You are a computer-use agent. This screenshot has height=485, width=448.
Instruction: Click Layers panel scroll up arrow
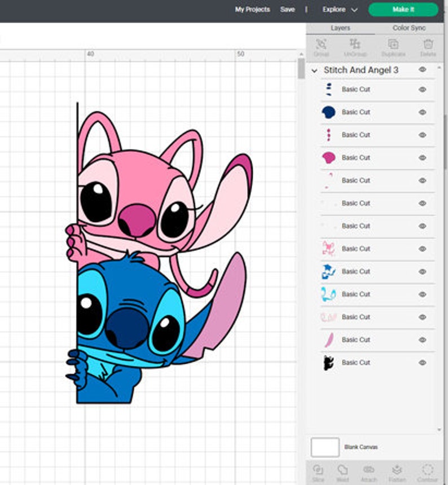click(439, 67)
